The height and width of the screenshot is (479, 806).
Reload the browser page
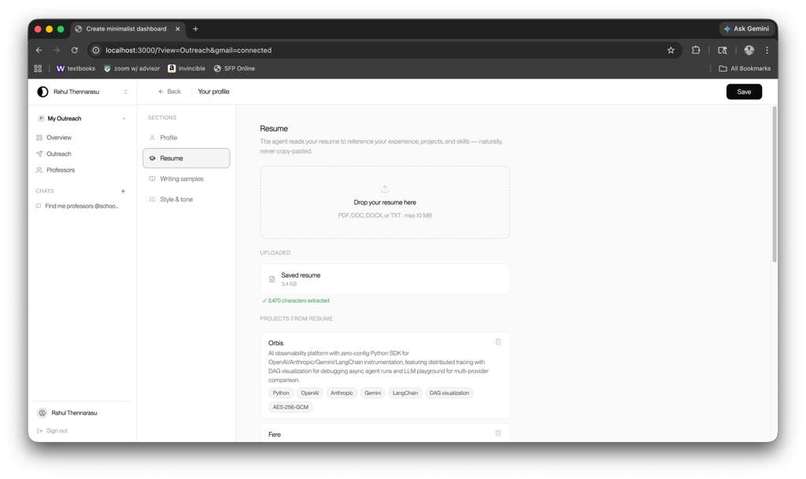point(75,50)
